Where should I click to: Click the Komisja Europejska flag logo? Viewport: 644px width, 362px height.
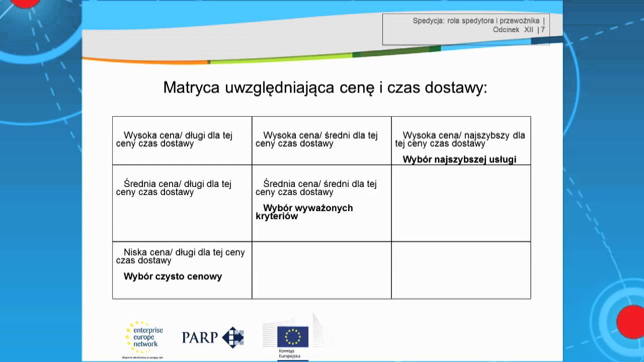coord(293,337)
